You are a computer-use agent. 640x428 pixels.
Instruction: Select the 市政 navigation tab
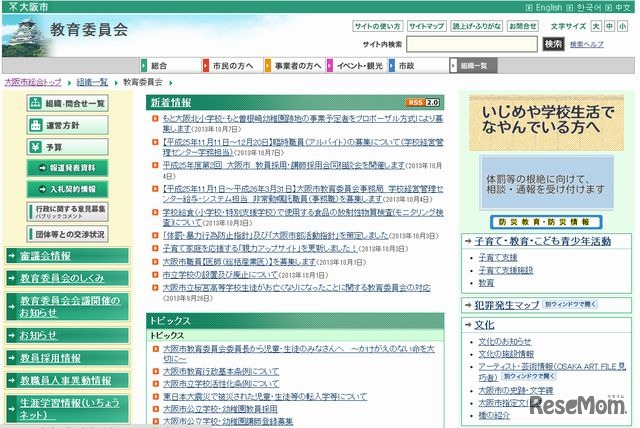click(x=418, y=65)
